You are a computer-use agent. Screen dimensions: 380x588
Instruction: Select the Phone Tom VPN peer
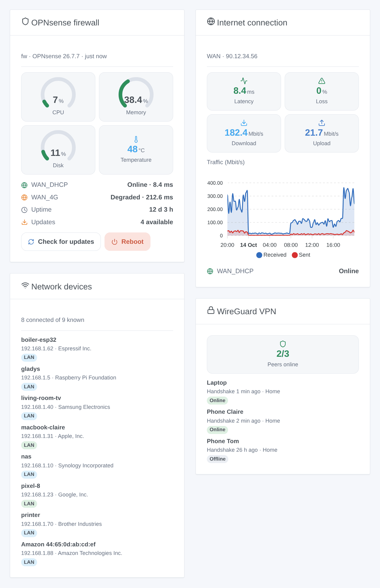coord(283,450)
